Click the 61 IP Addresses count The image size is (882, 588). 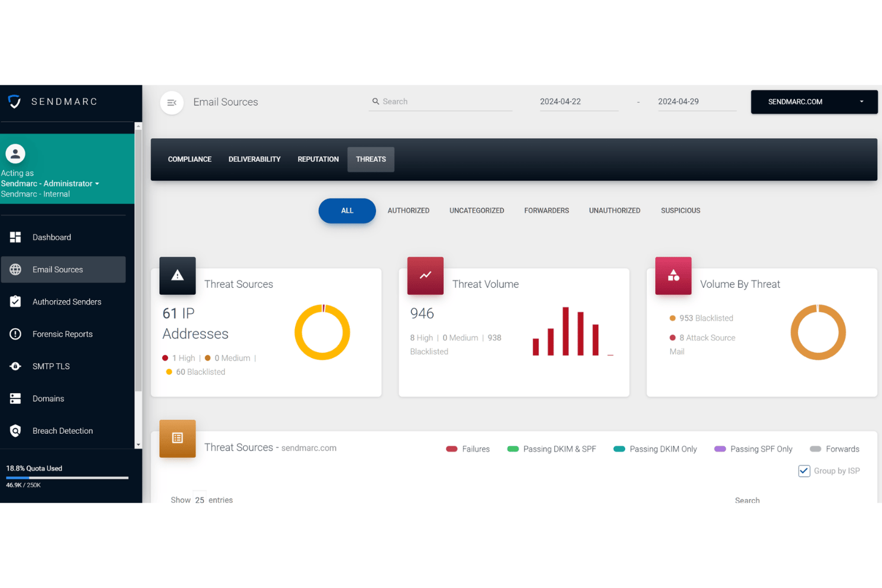[x=195, y=323]
